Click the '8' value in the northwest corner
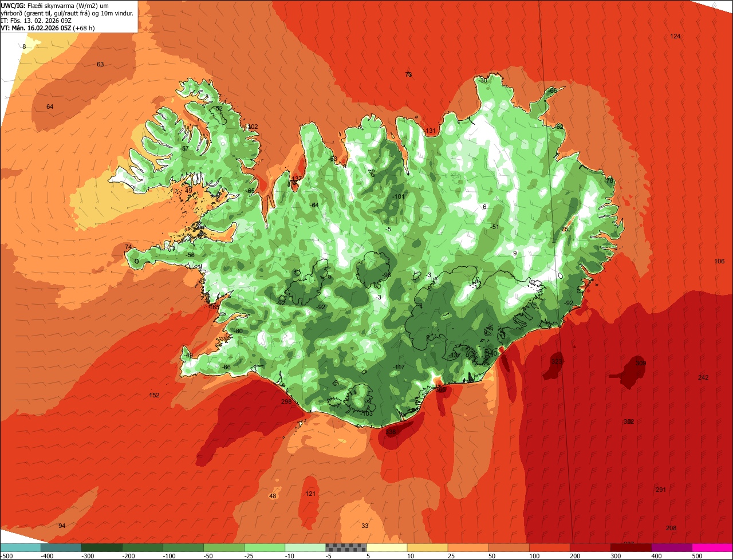The image size is (733, 560). (24, 46)
